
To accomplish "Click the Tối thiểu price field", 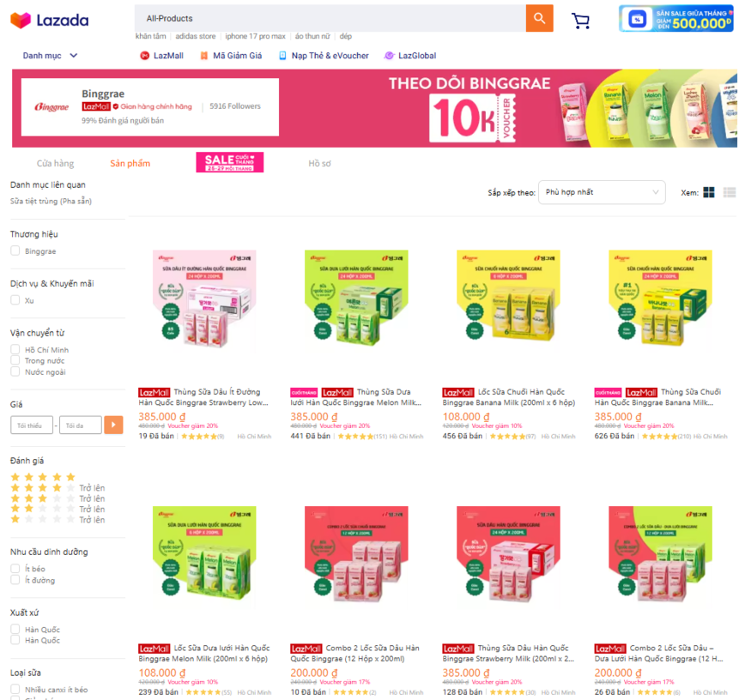I will (32, 425).
